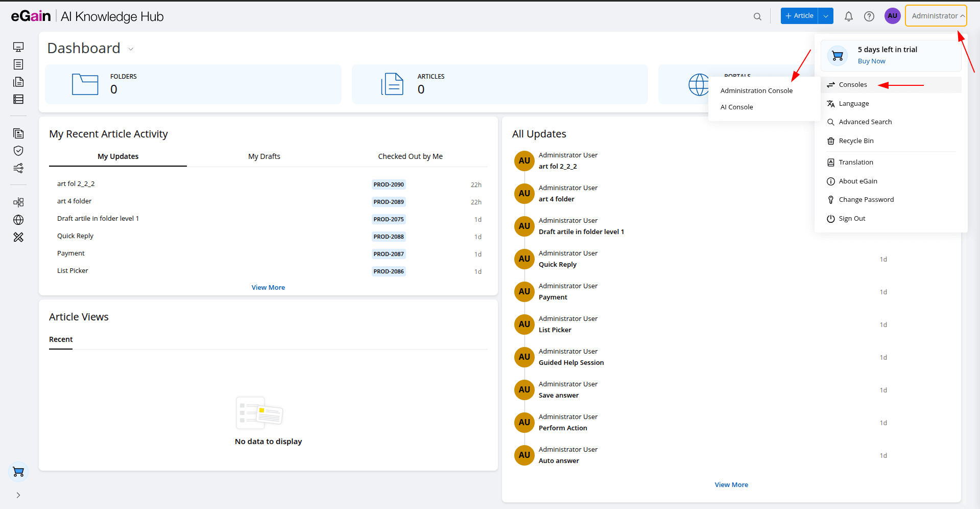The width and height of the screenshot is (980, 509).
Task: Expand the Article button dropdown arrow
Action: 825,16
